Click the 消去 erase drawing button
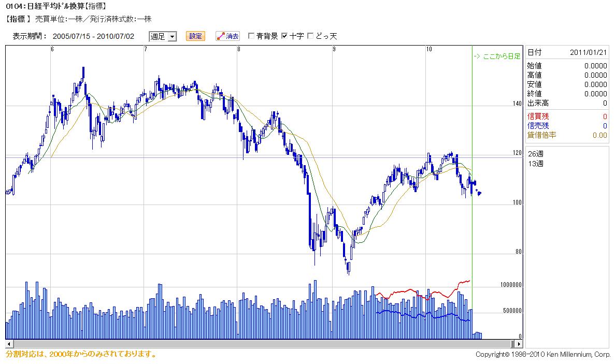Screen dimensions: 615x364 point(227,36)
